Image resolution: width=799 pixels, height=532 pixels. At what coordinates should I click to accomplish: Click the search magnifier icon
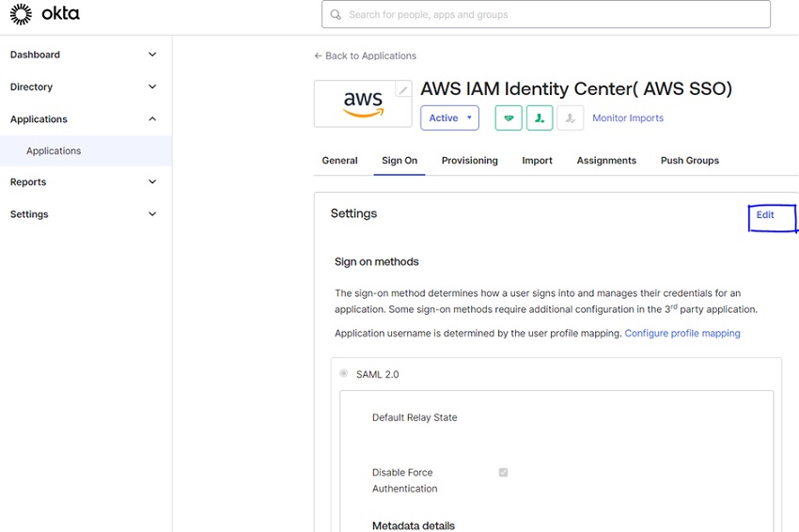336,15
